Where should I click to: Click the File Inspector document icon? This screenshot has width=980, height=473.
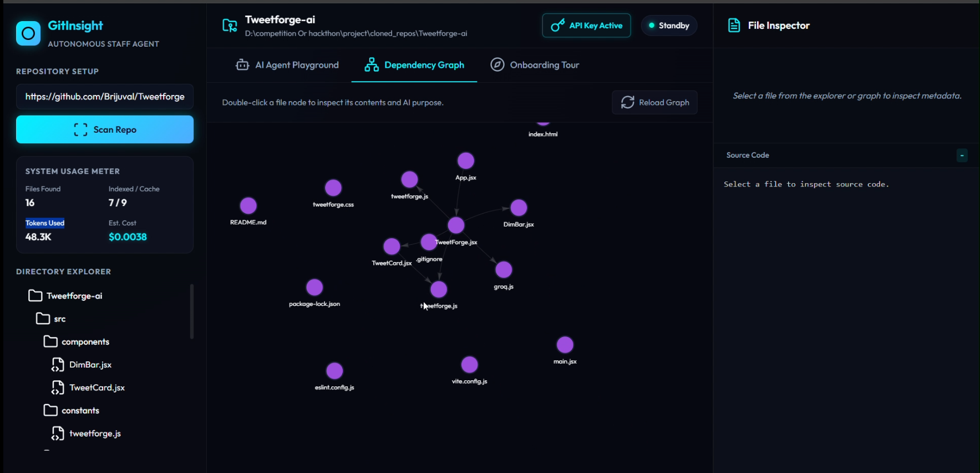(734, 26)
